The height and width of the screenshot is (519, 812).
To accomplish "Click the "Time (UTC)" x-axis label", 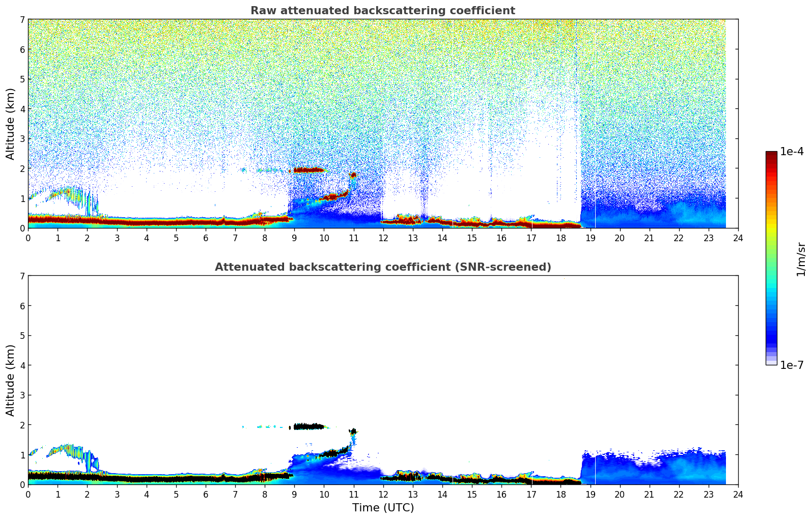I will coord(383,508).
